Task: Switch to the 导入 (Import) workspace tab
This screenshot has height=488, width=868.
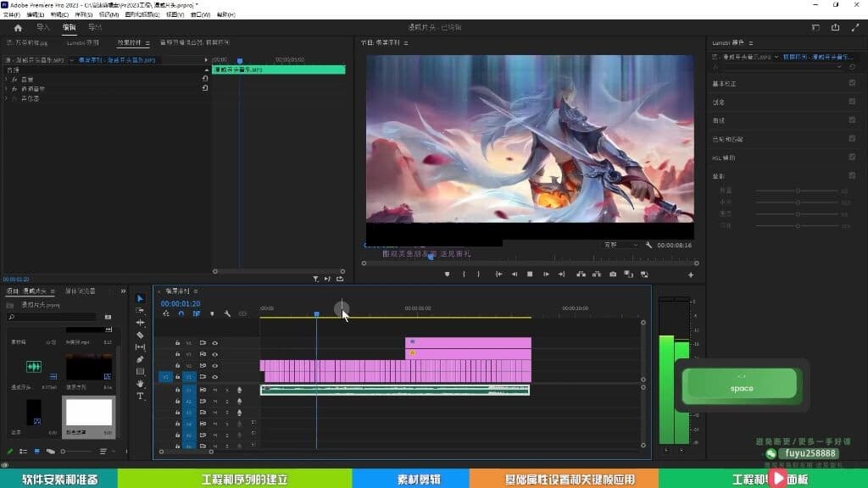Action: pos(42,28)
